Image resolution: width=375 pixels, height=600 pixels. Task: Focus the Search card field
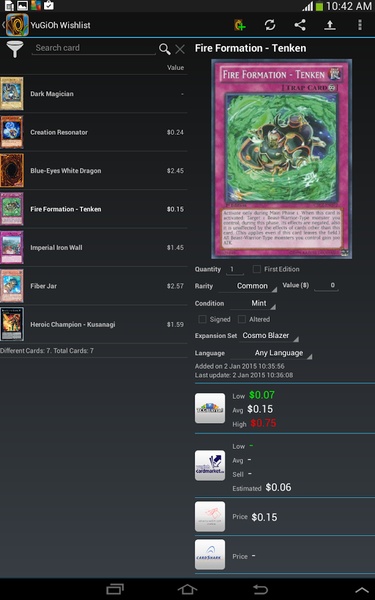click(x=94, y=48)
